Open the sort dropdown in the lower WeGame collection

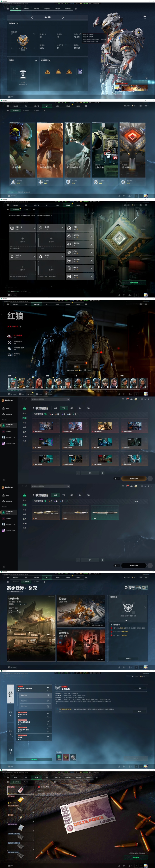pyautogui.click(x=141, y=501)
